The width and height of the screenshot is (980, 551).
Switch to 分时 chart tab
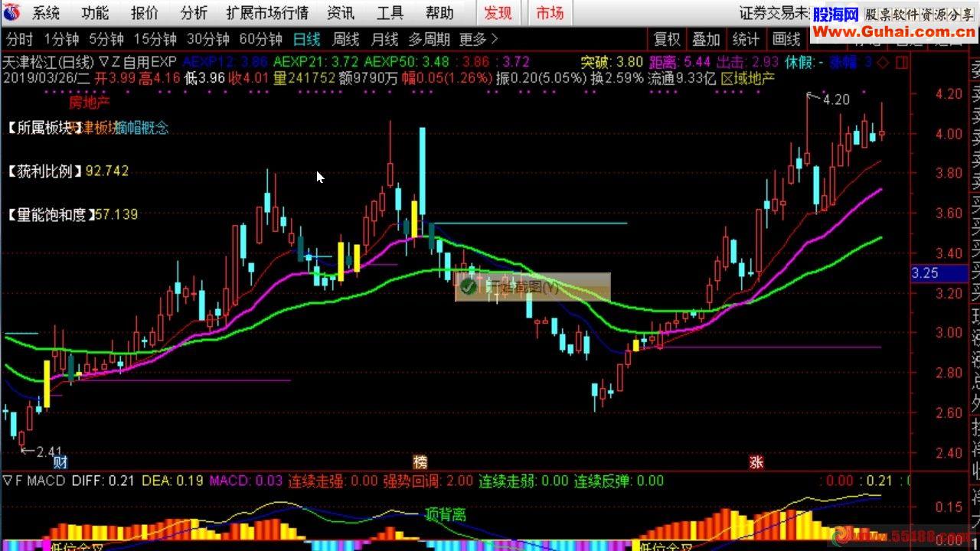pos(20,39)
